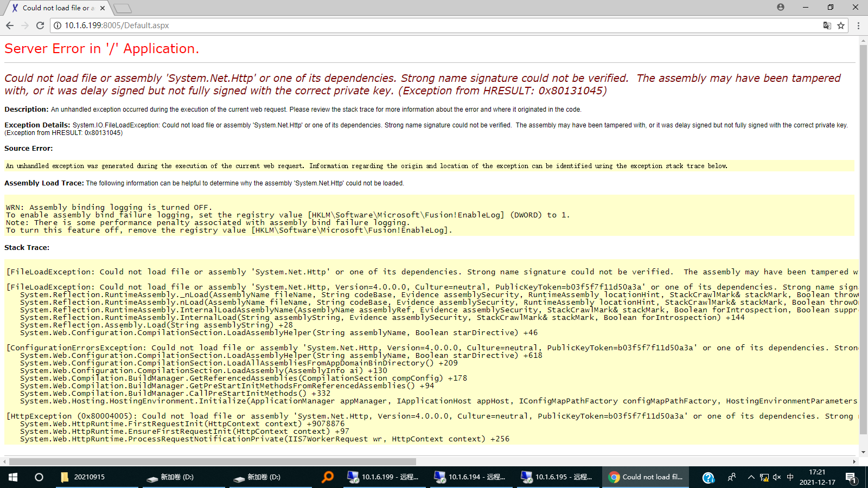Bookmark this page with the star icon
The height and width of the screenshot is (488, 868).
point(841,25)
